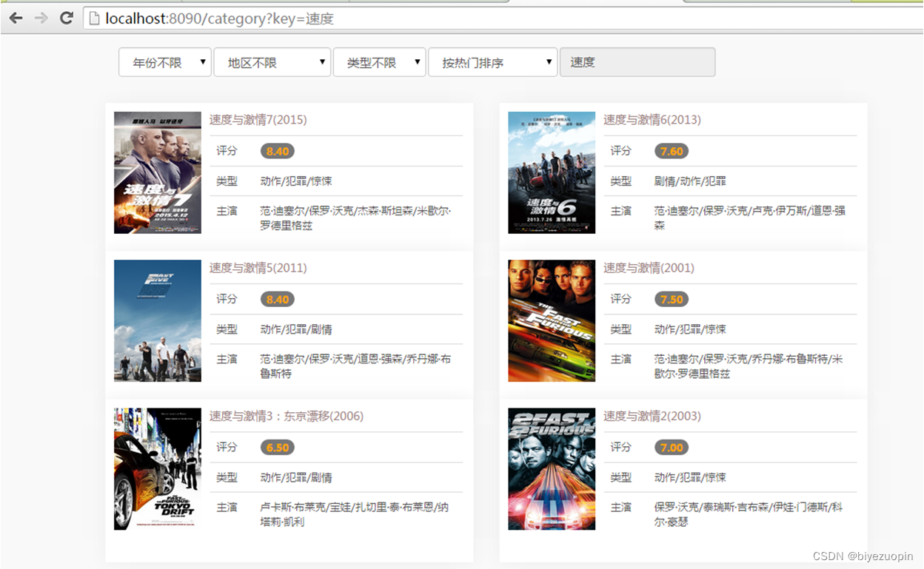The width and height of the screenshot is (924, 569).
Task: Go back using the browser back arrow
Action: point(16,18)
